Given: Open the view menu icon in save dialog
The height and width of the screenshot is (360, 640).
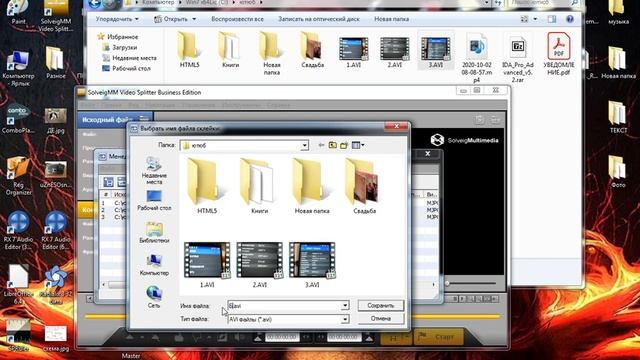Looking at the screenshot, I should (358, 145).
